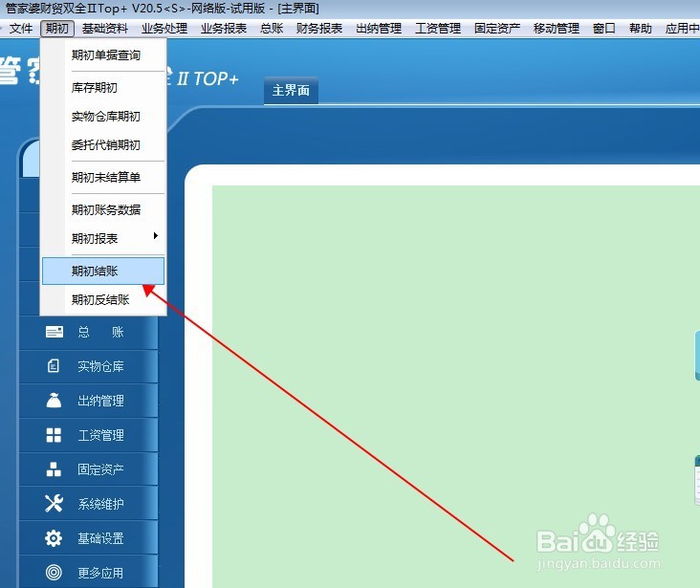This screenshot has width=700, height=588.
Task: Click the 基础设置 gear icon
Action: [x=54, y=538]
